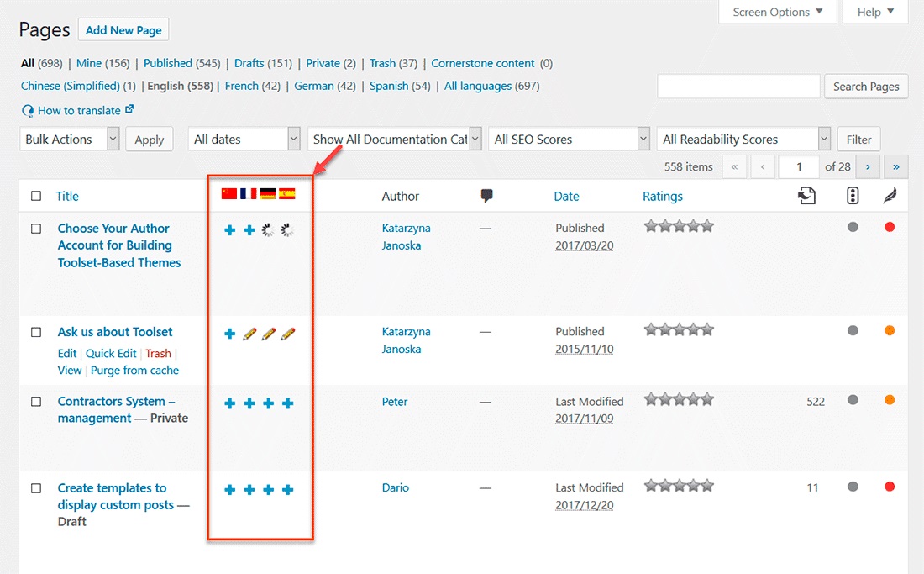
Task: Click the search pages input field
Action: (738, 86)
